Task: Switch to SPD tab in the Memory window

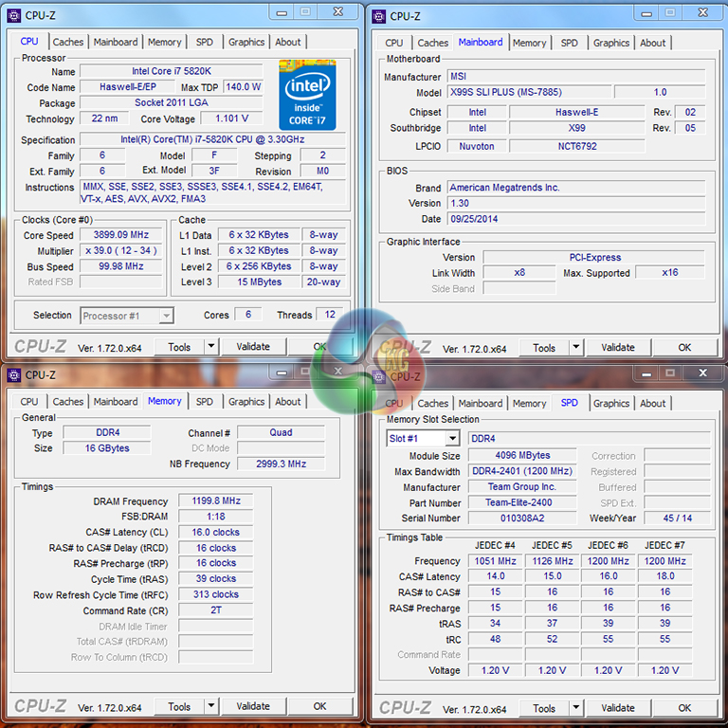Action: pos(204,402)
